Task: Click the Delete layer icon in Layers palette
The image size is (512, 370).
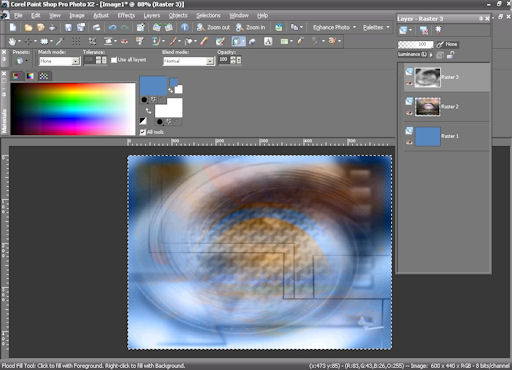Action: point(424,30)
